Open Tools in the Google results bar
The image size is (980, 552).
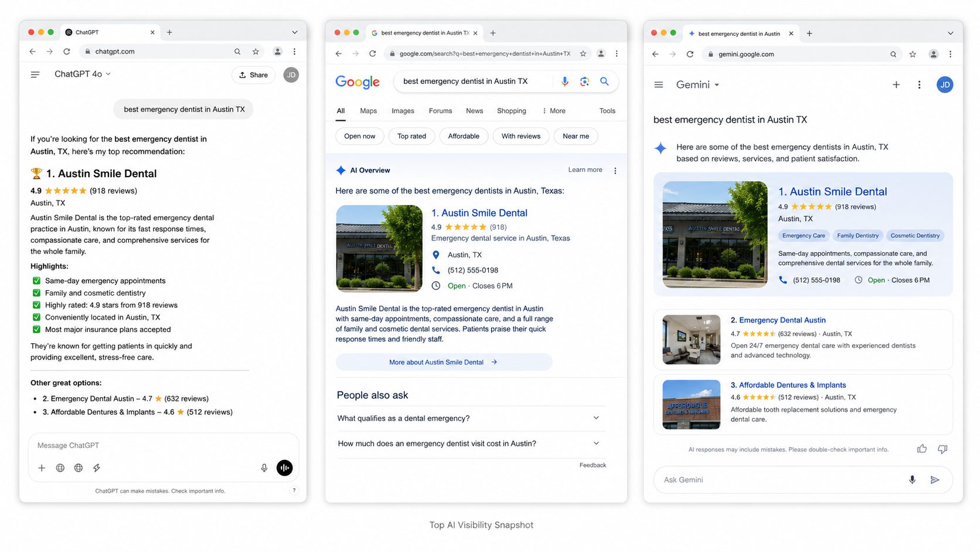pyautogui.click(x=607, y=111)
